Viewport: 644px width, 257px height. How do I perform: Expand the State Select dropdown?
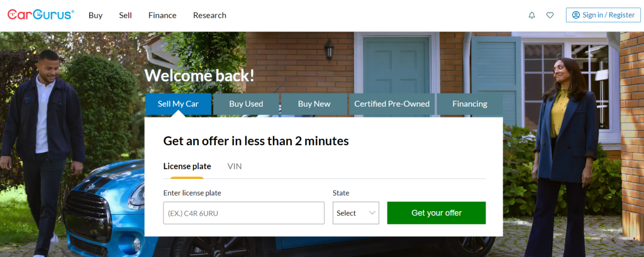click(x=356, y=212)
